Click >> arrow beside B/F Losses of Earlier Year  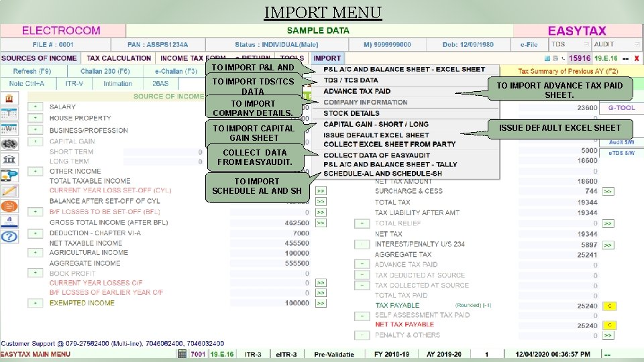point(321,293)
